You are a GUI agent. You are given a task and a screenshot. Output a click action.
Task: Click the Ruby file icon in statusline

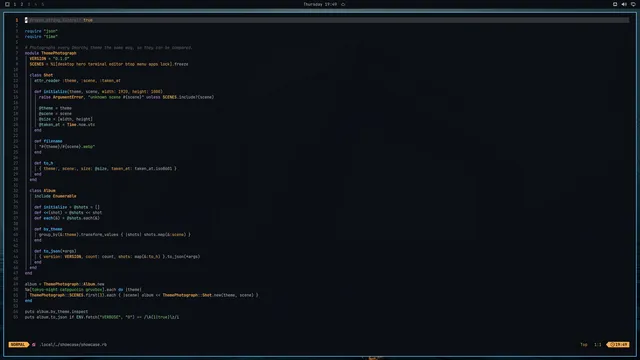coord(34,344)
